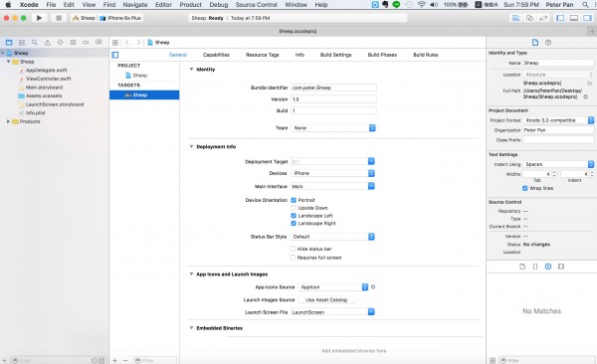Click the Bundle Identifier field
The height and width of the screenshot is (364, 597).
[x=333, y=88]
